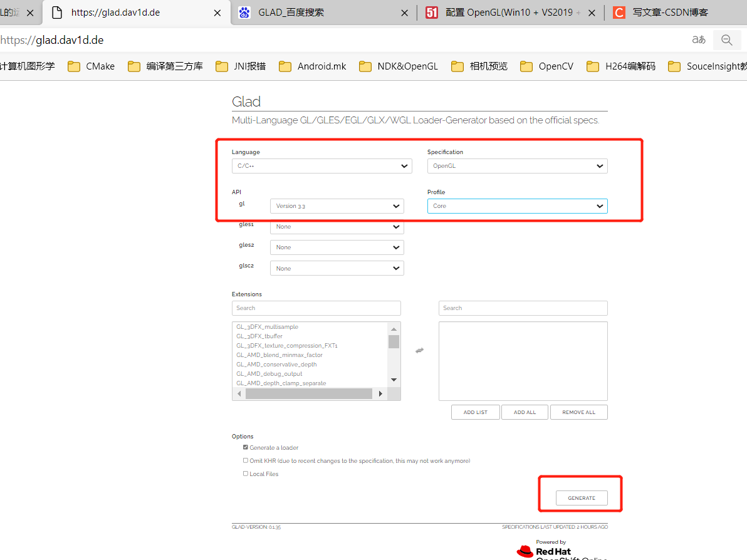Switch to the 写文章-CSDN博客 tab
The image size is (747, 560).
(676, 13)
